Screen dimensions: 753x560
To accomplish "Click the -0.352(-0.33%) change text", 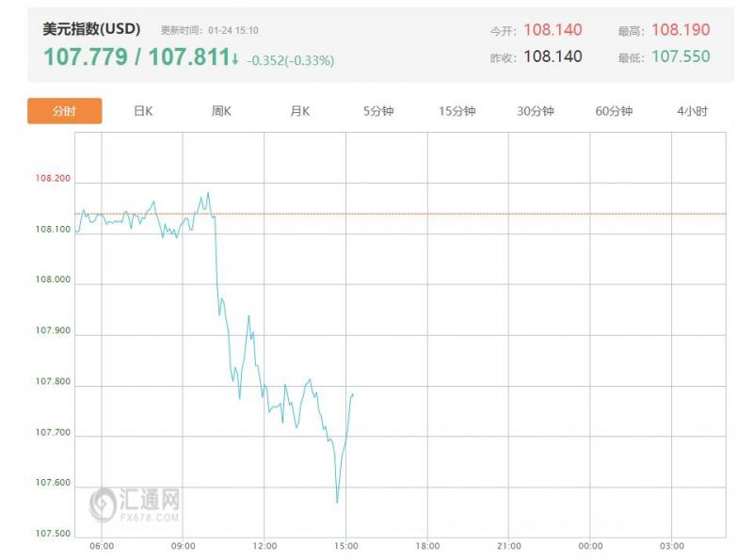I will (x=291, y=60).
